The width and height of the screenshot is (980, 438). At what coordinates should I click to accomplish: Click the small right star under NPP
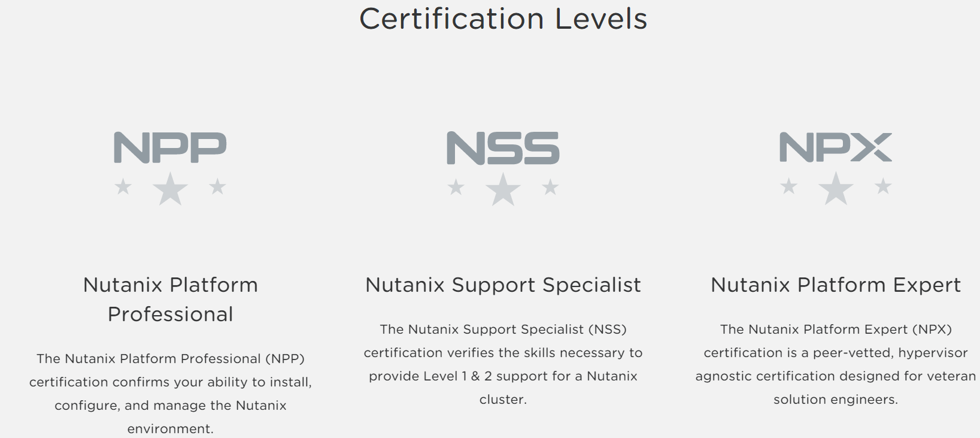point(217,186)
